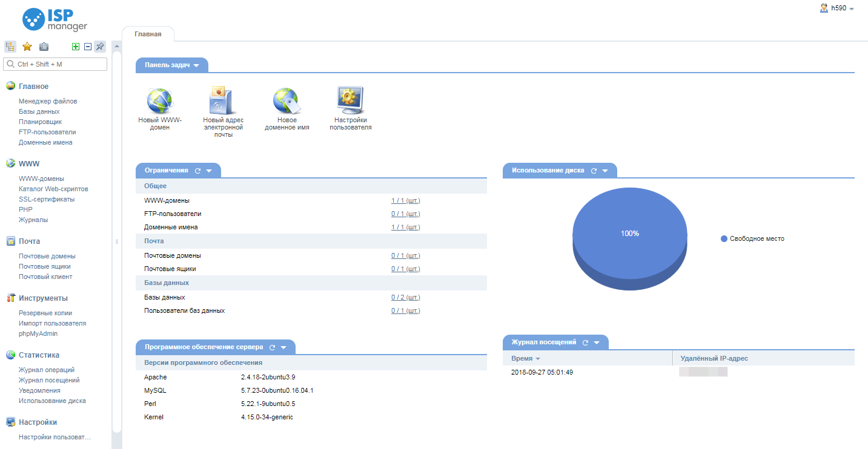Open Уведомления menu item
The width and height of the screenshot is (868, 449).
coord(39,390)
